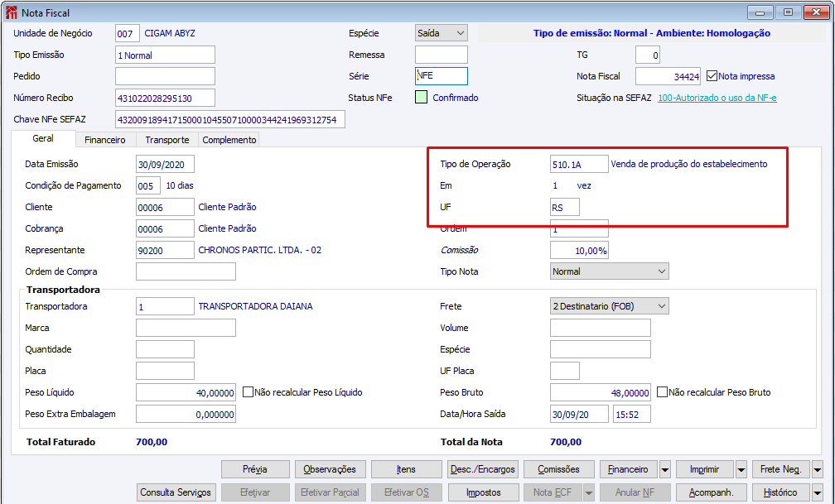Click the Comissões button
Image resolution: width=835 pixels, height=504 pixels.
tap(558, 469)
